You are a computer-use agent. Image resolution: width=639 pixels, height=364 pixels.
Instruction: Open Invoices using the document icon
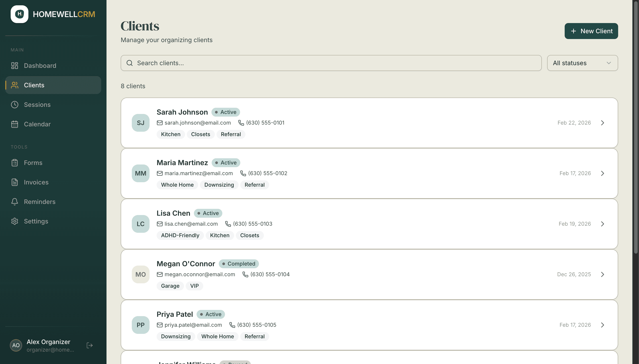click(x=14, y=182)
